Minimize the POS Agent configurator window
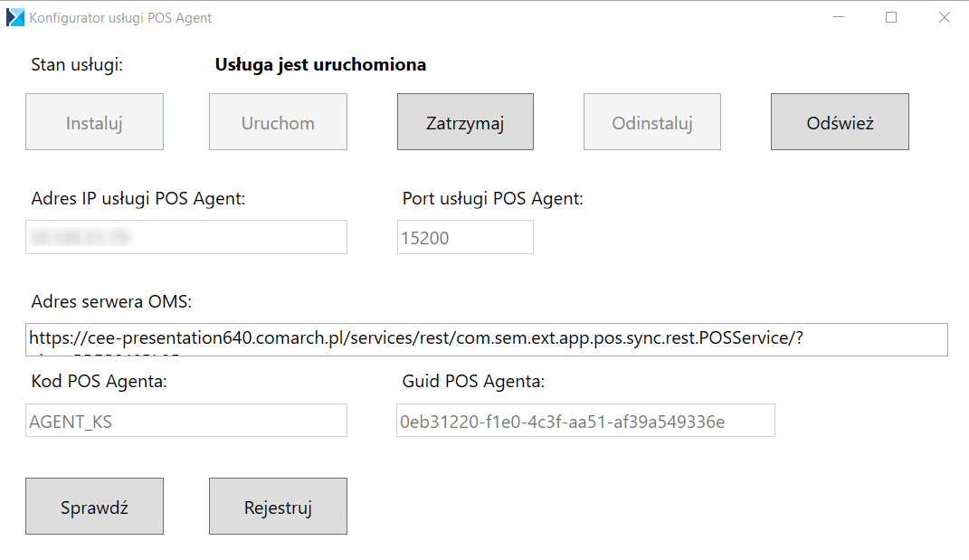 point(838,17)
